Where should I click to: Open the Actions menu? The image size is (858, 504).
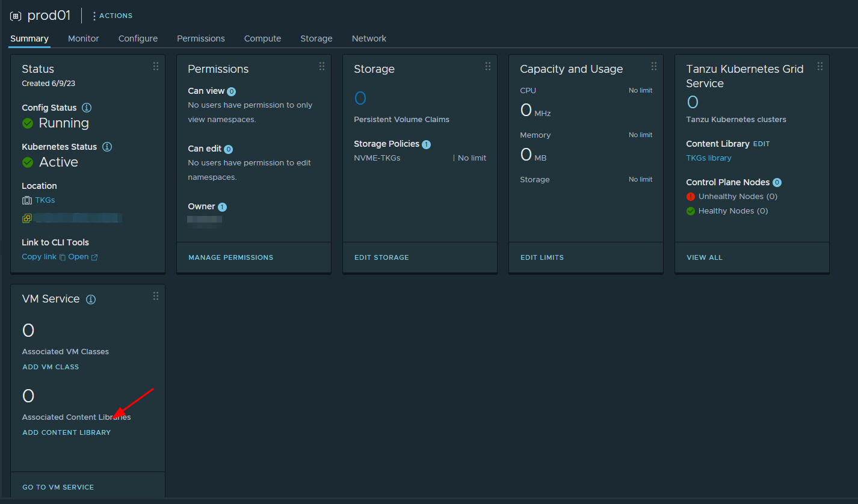pyautogui.click(x=113, y=16)
